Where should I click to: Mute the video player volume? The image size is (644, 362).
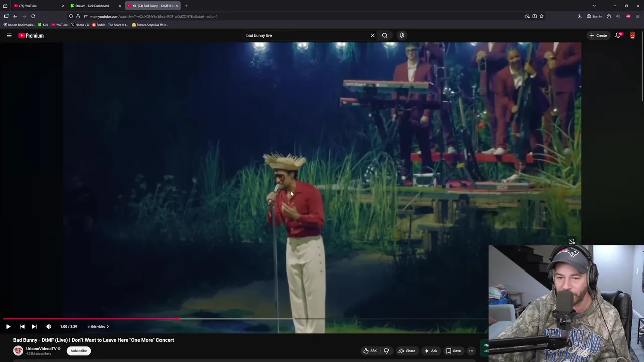[49, 327]
